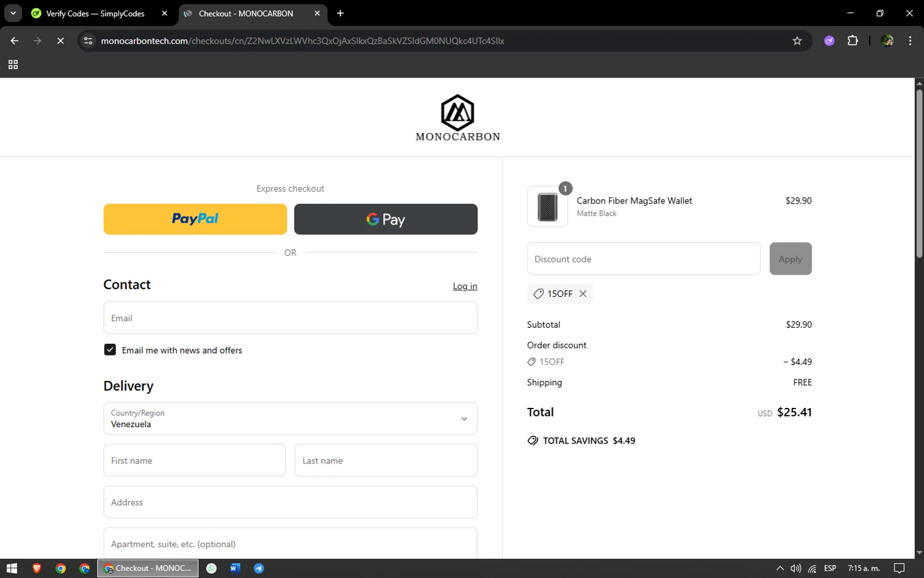The image size is (924, 578).
Task: Uncheck Email me with news and offers
Action: coord(110,350)
